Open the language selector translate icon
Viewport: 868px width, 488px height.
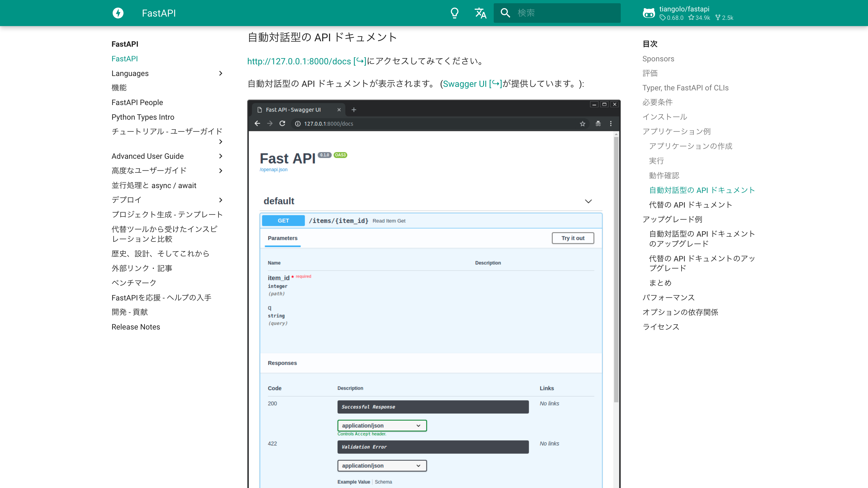point(480,13)
